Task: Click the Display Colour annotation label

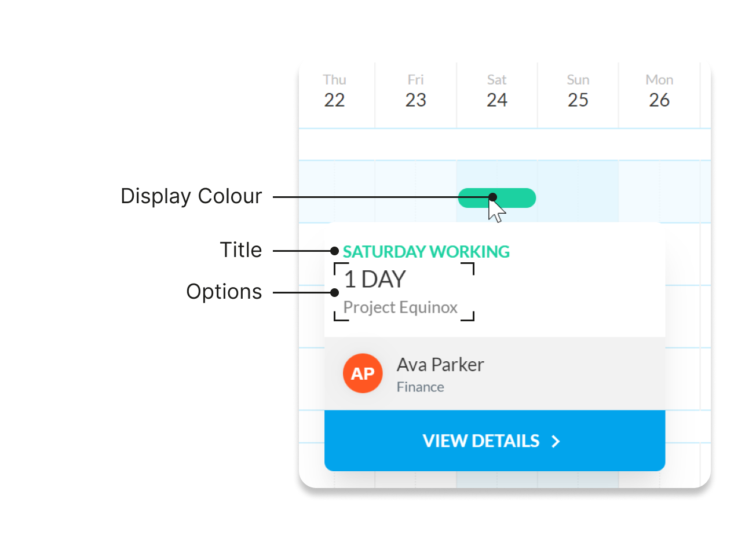Action: tap(191, 196)
